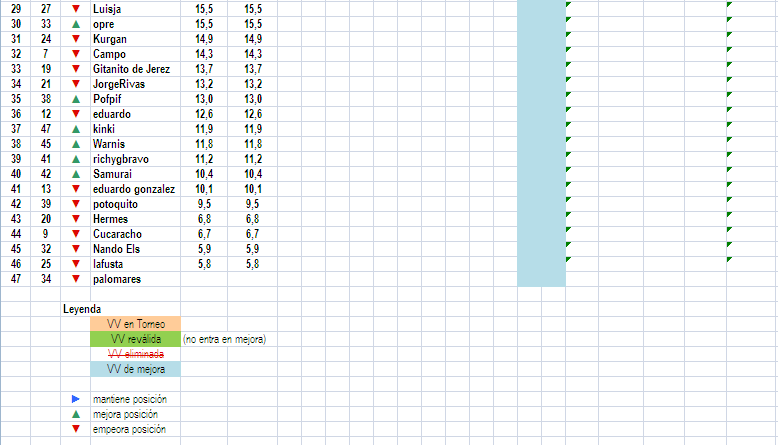The height and width of the screenshot is (445, 778).
Task: Click the red down arrow next to Kurgan
Action: point(76,39)
